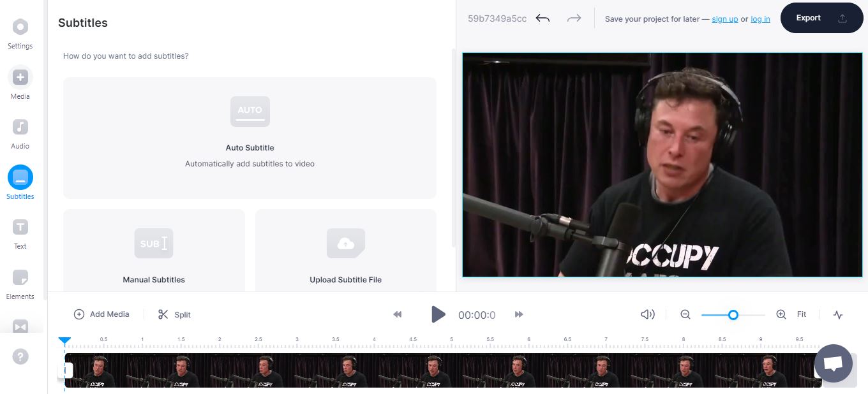868x394 pixels.
Task: Open the Settings panel in the sidebar
Action: coord(20,34)
